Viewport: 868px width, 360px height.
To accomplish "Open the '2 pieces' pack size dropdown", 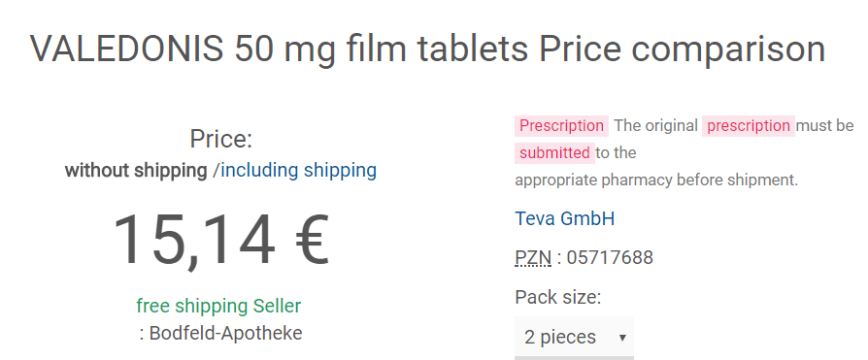I will coord(574,337).
